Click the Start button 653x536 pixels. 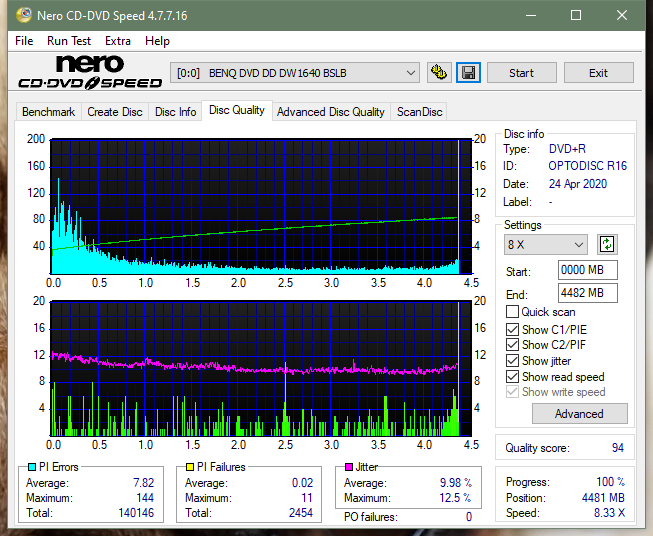pyautogui.click(x=521, y=73)
